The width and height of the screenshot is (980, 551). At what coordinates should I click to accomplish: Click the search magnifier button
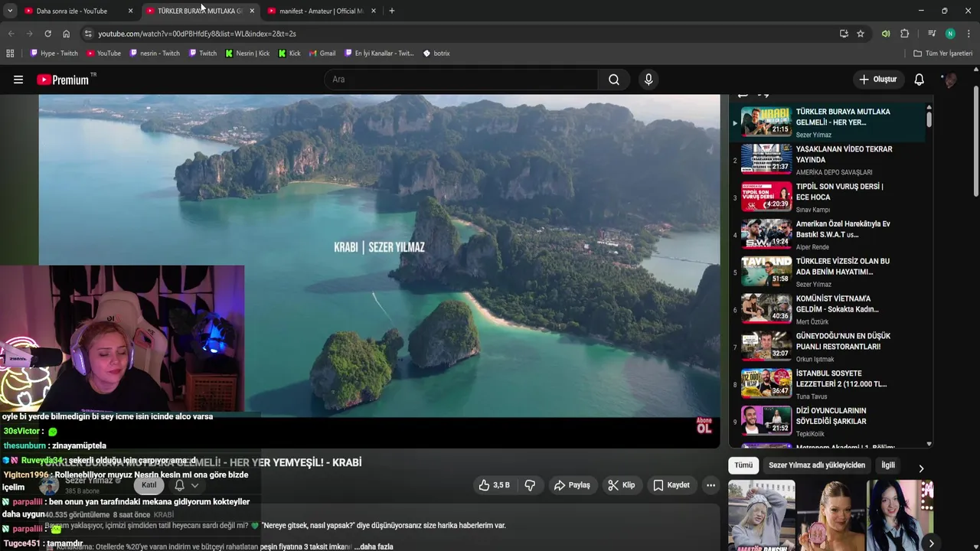coord(614,80)
